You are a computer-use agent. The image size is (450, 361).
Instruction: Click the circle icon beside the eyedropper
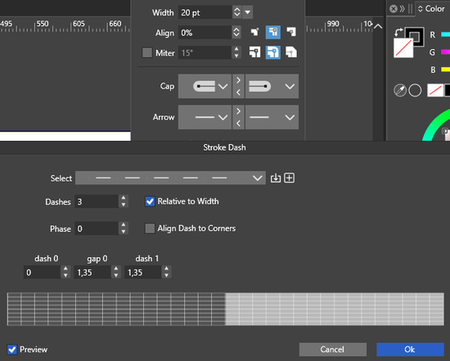(x=415, y=90)
